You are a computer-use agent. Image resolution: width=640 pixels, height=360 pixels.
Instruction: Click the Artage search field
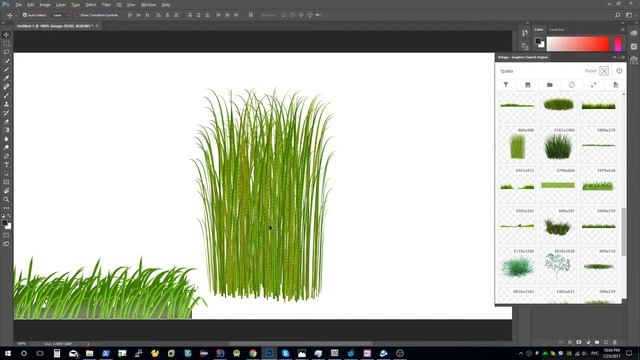(541, 71)
